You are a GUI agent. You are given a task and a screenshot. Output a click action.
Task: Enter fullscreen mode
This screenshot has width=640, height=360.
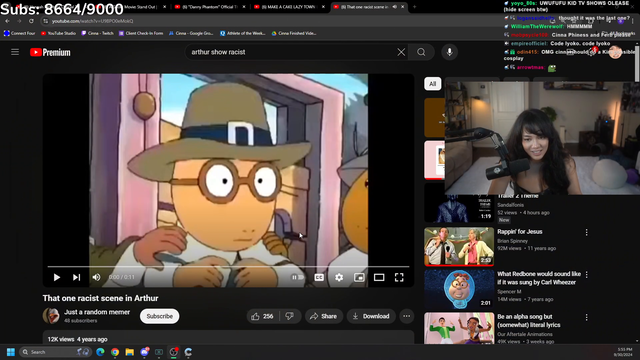coord(399,277)
